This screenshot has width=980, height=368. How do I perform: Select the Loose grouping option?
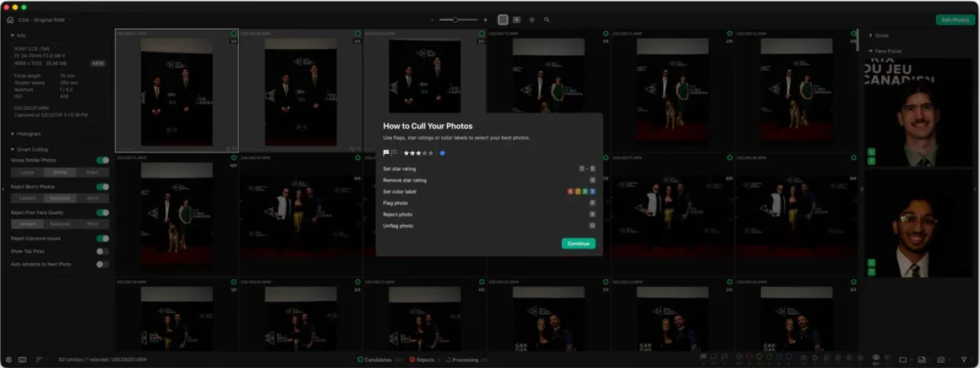click(28, 172)
